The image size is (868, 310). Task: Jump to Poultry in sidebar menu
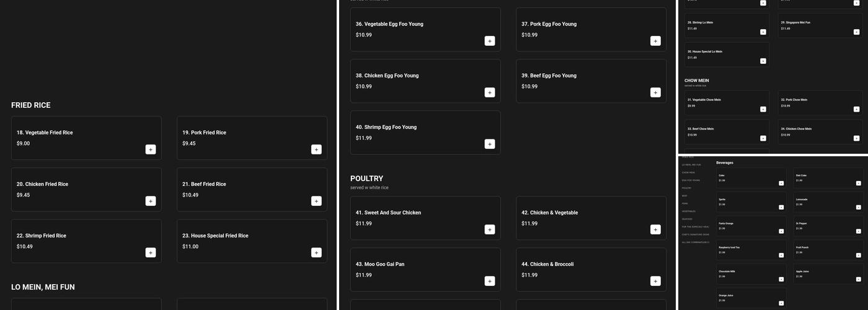click(686, 188)
